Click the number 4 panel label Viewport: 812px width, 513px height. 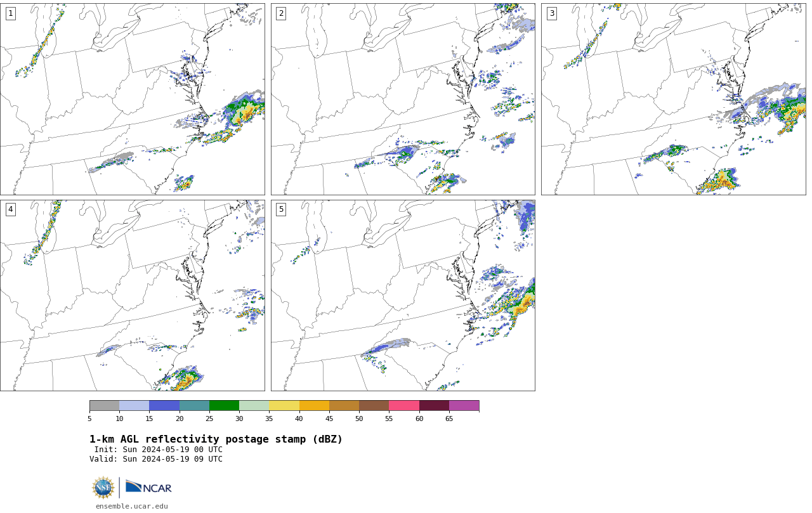[x=11, y=209]
